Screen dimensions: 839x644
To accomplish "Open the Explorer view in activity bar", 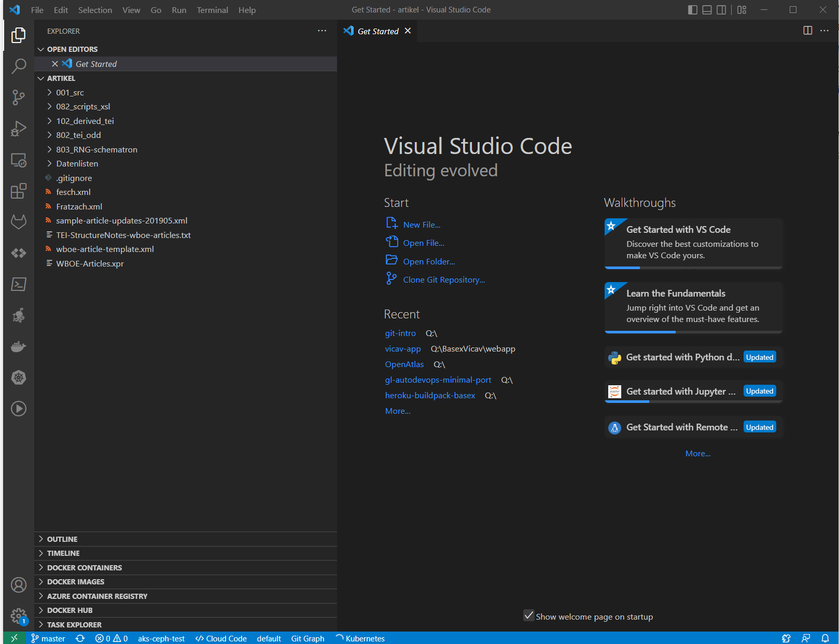I will [x=19, y=35].
